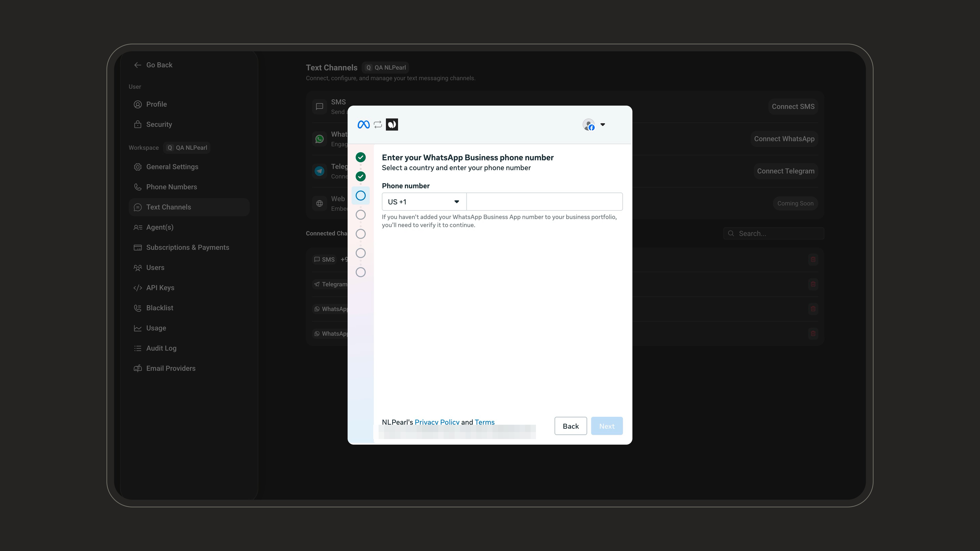The height and width of the screenshot is (551, 980).
Task: Open the Agent(s) page
Action: click(x=189, y=227)
